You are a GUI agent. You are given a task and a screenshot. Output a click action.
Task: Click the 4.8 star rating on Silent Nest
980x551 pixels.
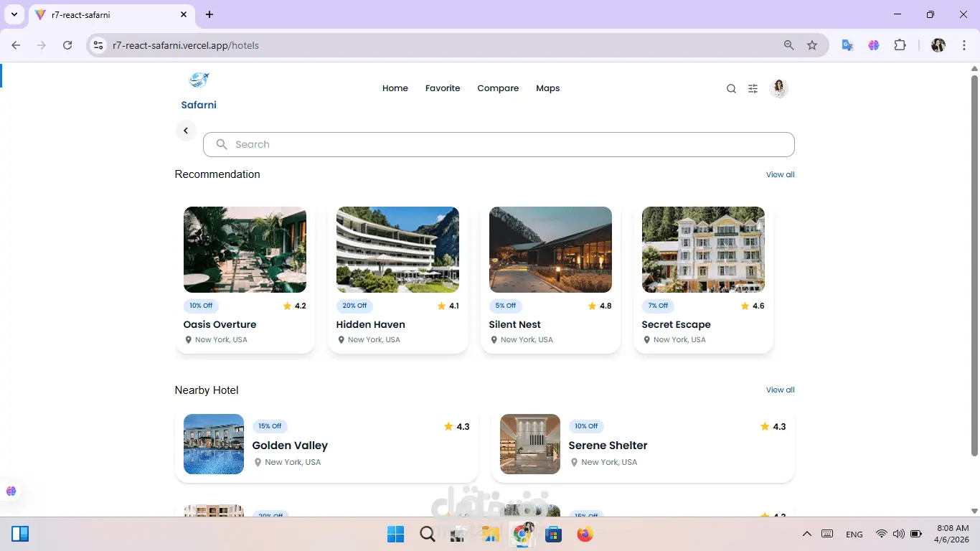pos(600,306)
